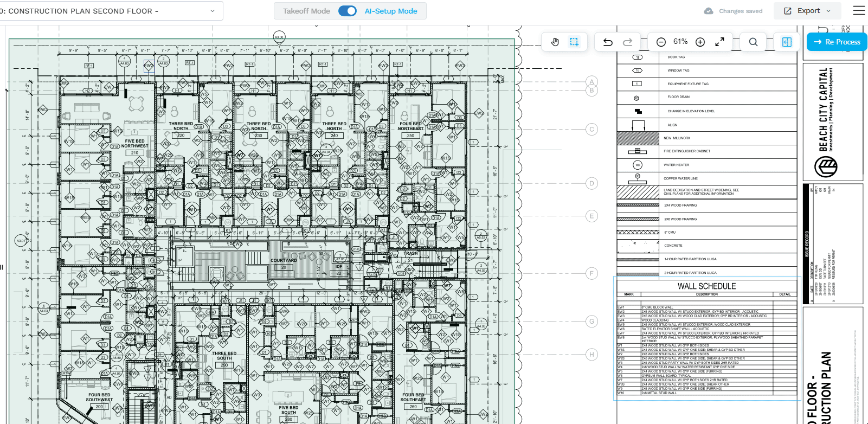Undo the last action
Viewport: 868px width, 424px height.
[608, 42]
